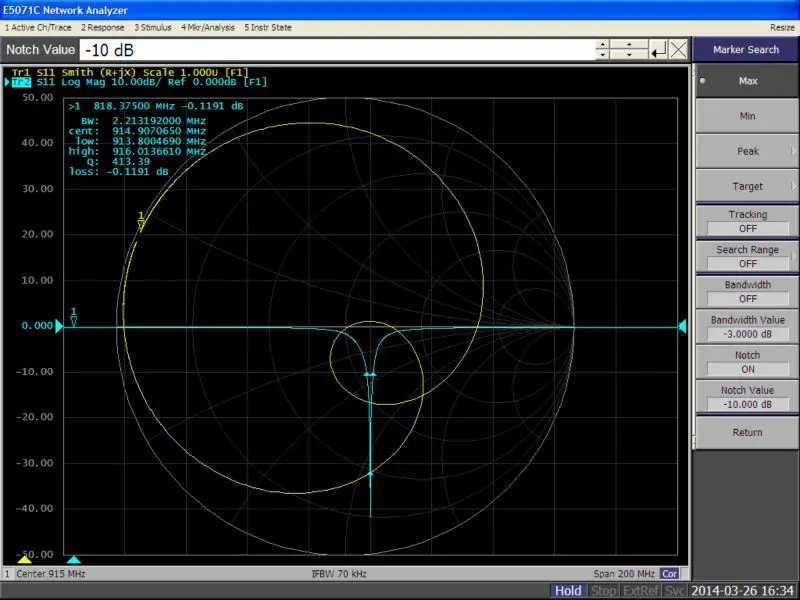This screenshot has height=600, width=800.
Task: Expand the Search Range submenu
Action: click(x=747, y=257)
